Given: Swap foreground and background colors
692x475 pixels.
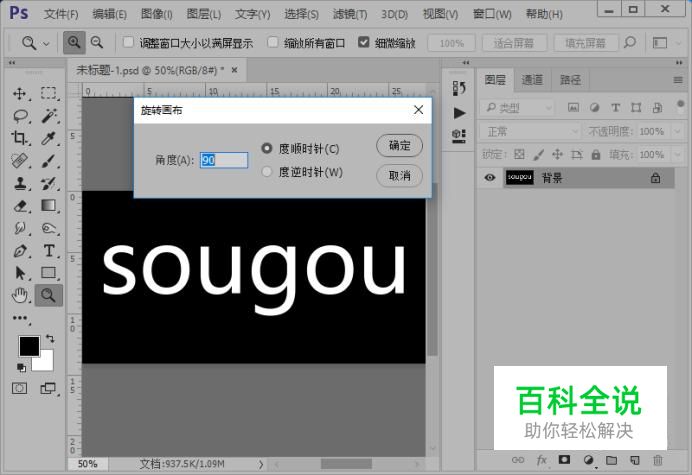Looking at the screenshot, I should point(50,339).
